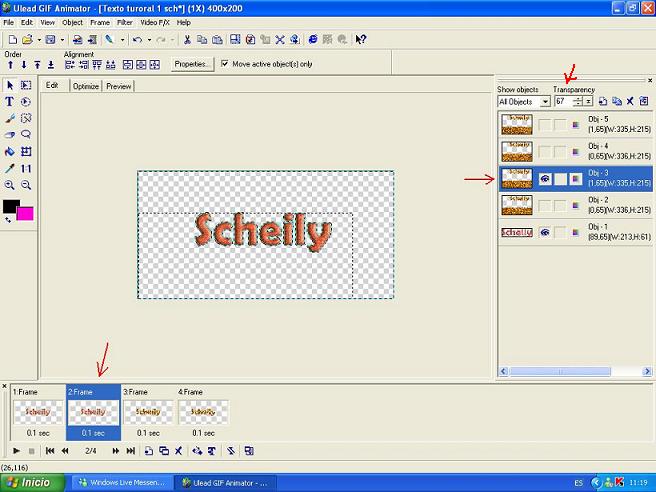656x492 pixels.
Task: Click the Transparency value field
Action: [x=564, y=101]
